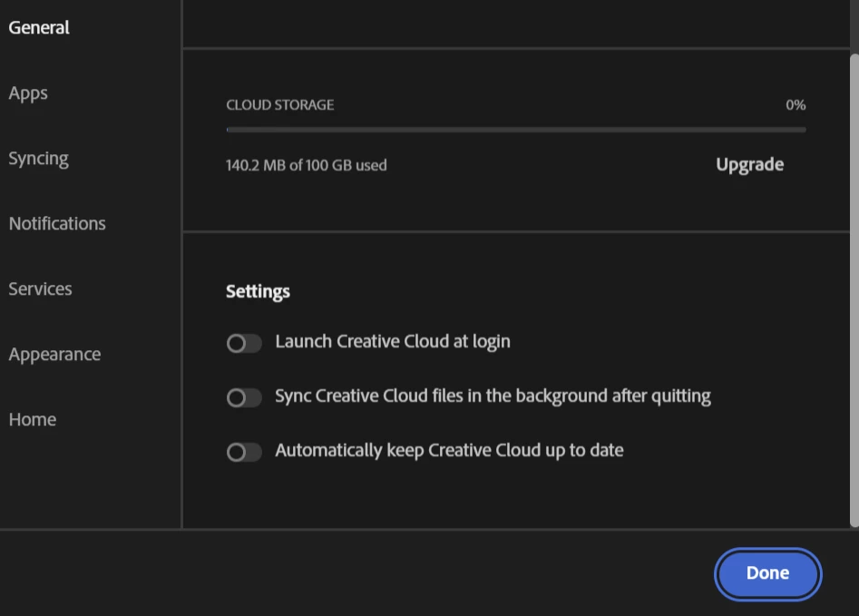
Task: Click the Done button
Action: pos(767,573)
